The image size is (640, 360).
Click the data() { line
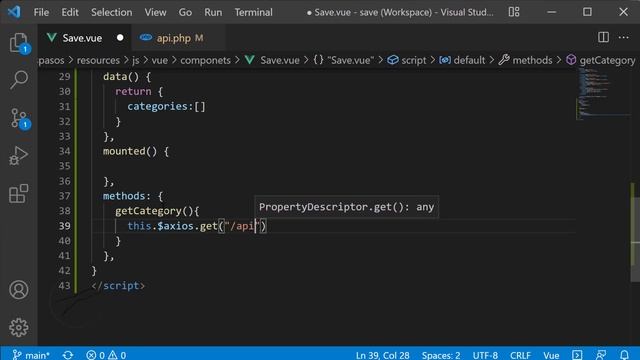point(127,77)
